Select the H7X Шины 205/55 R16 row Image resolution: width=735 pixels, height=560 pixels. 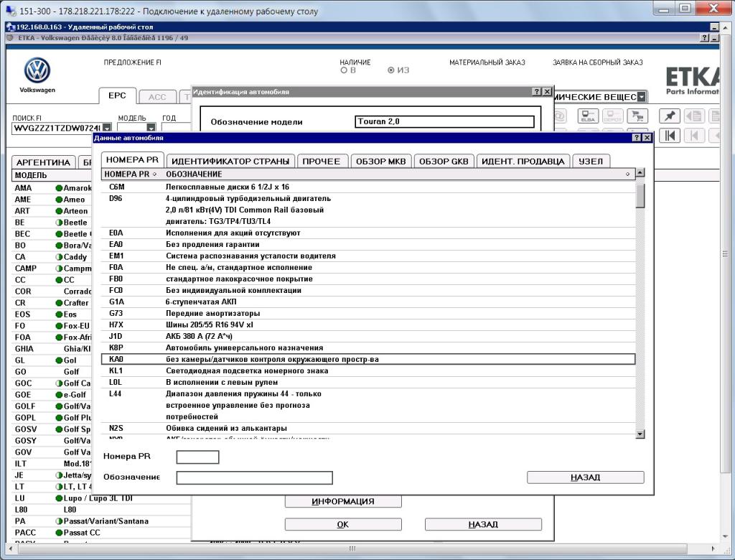[368, 325]
